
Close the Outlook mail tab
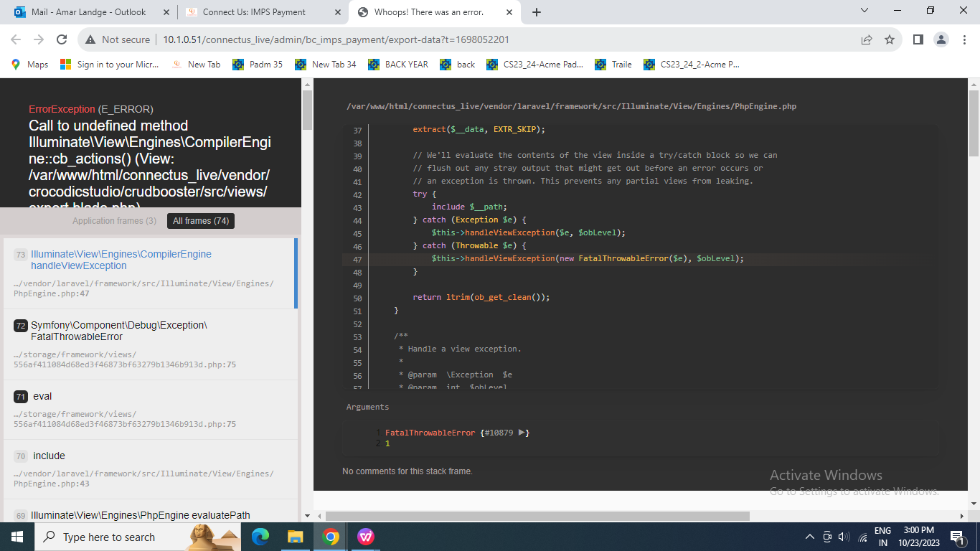tap(166, 12)
